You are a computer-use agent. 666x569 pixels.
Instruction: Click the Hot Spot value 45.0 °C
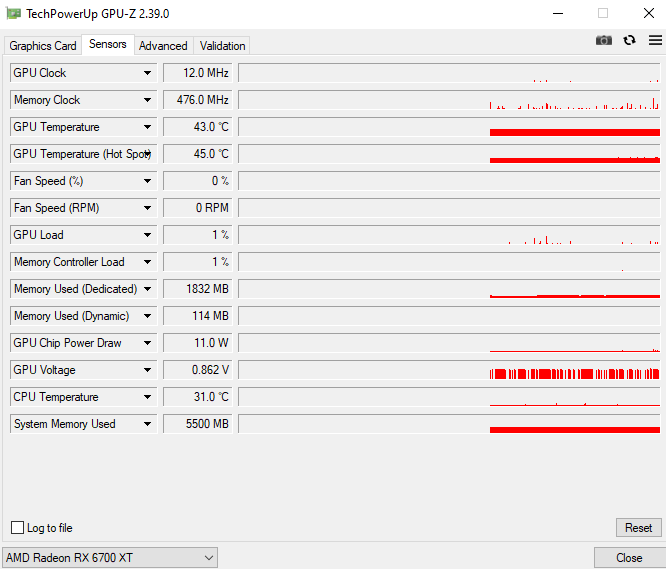(x=198, y=154)
